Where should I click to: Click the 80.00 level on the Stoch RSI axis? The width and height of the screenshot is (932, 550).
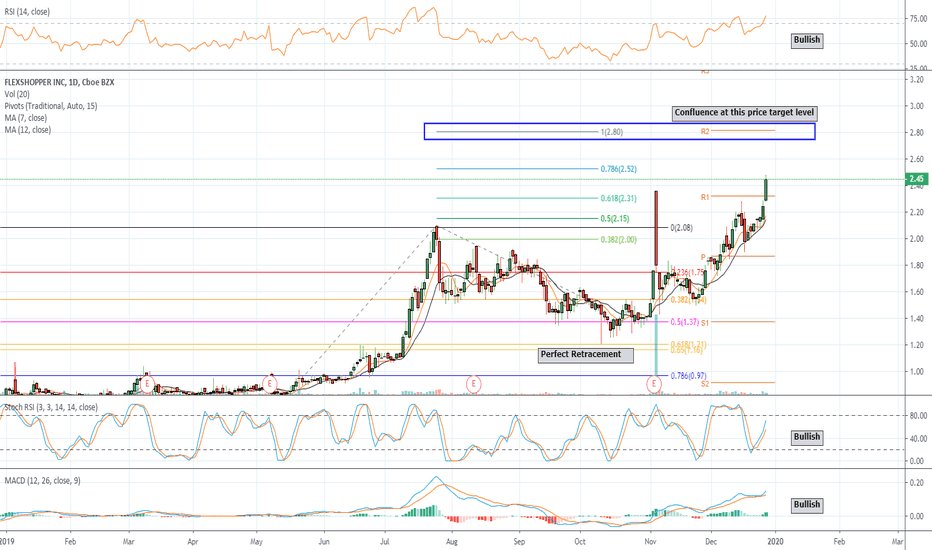click(x=918, y=416)
